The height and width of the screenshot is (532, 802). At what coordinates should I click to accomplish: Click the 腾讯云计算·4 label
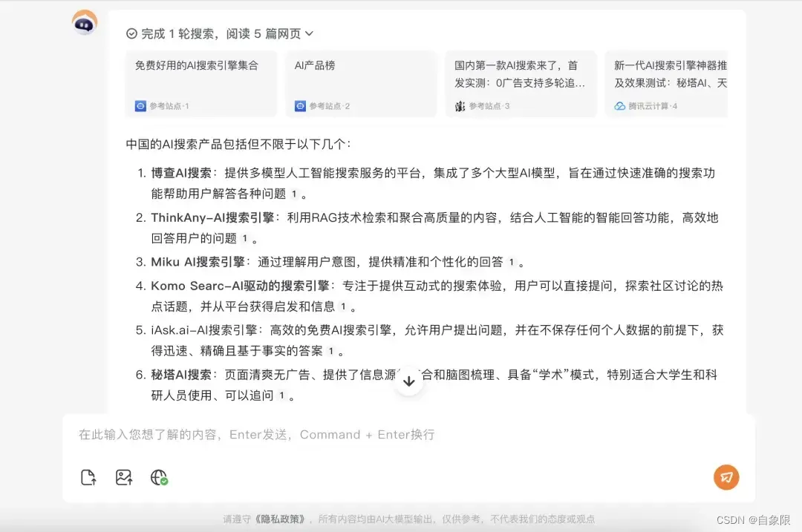click(x=653, y=106)
